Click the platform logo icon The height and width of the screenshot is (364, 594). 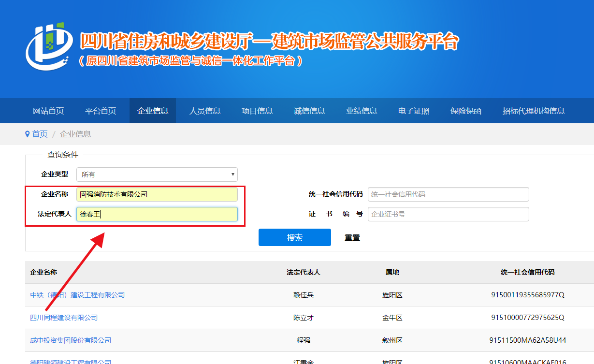(x=47, y=46)
